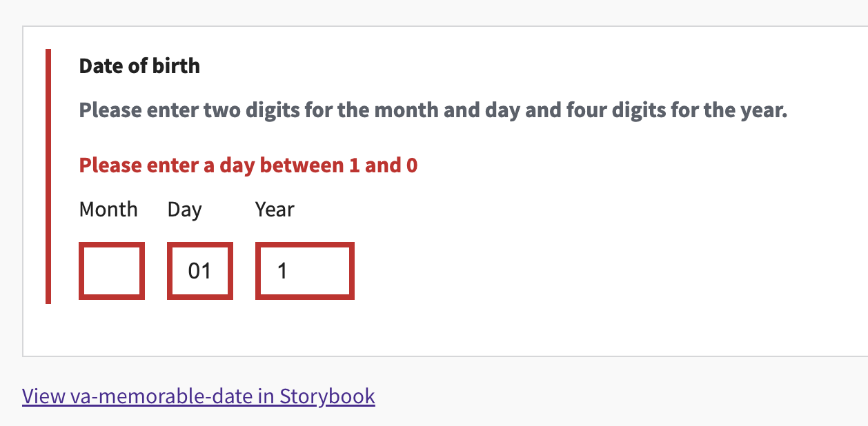868x426 pixels.
Task: Select the Day input containing 01
Action: (x=199, y=270)
